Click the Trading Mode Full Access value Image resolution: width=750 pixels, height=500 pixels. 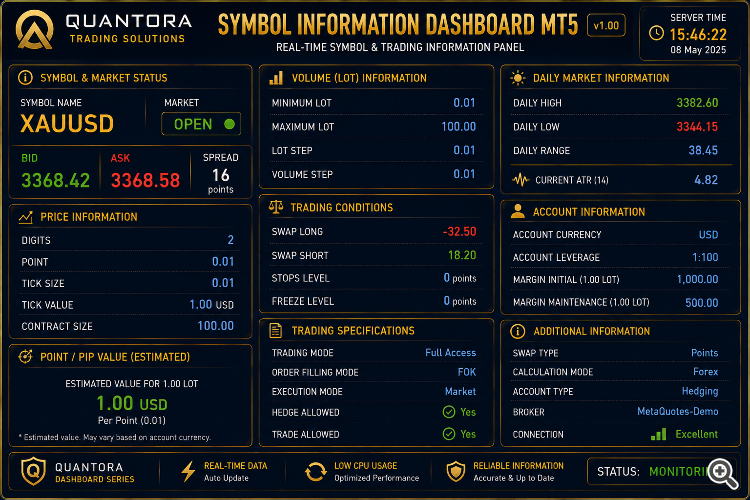pyautogui.click(x=451, y=353)
